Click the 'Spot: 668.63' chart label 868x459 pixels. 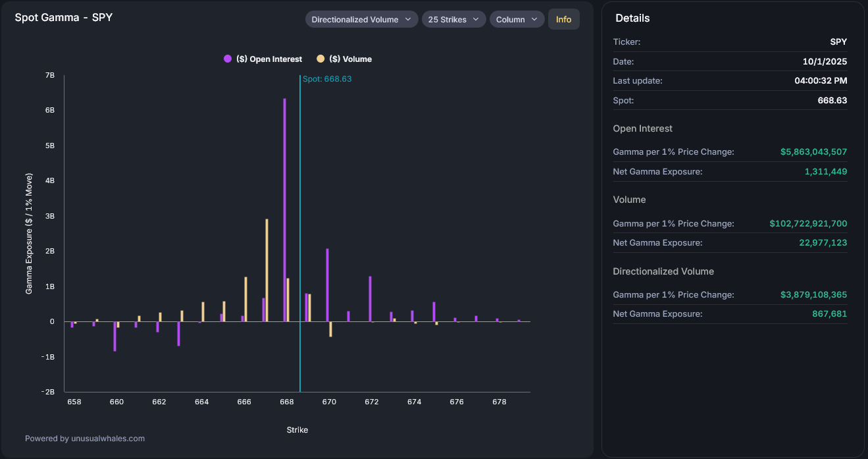[x=327, y=79]
